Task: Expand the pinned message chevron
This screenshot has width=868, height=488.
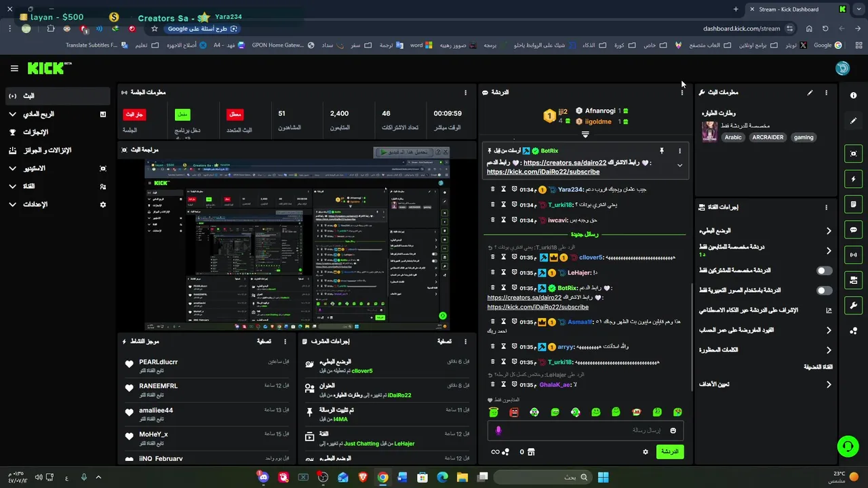Action: pyautogui.click(x=679, y=165)
